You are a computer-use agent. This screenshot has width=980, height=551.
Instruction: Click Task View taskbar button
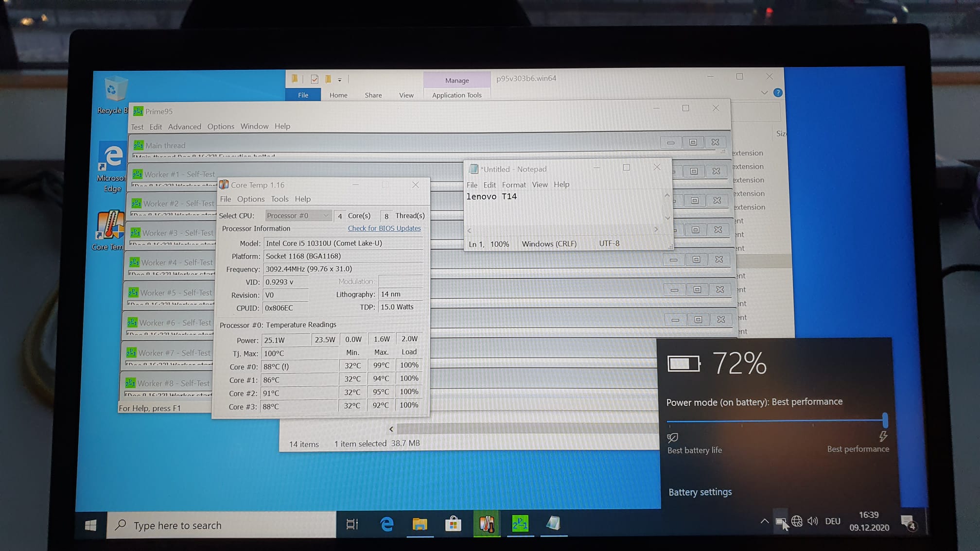pos(352,524)
